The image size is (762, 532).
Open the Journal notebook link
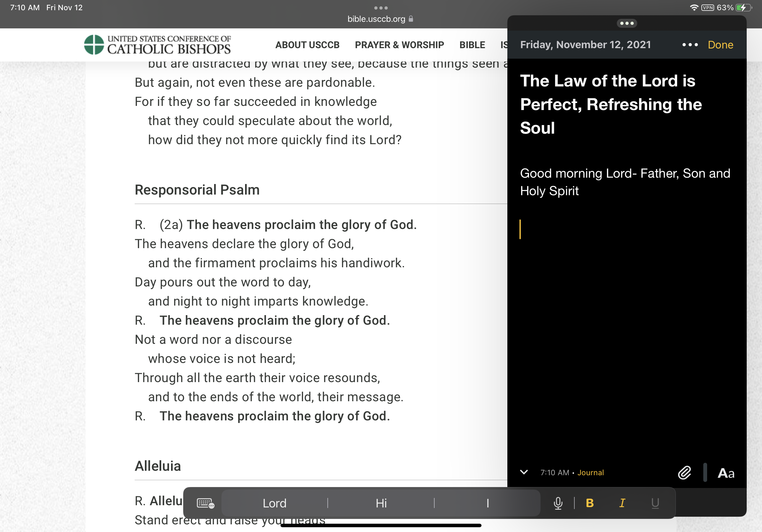tap(590, 473)
